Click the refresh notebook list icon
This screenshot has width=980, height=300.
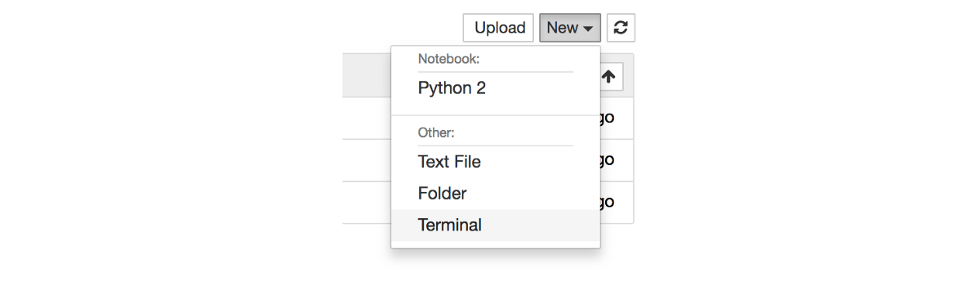621,28
